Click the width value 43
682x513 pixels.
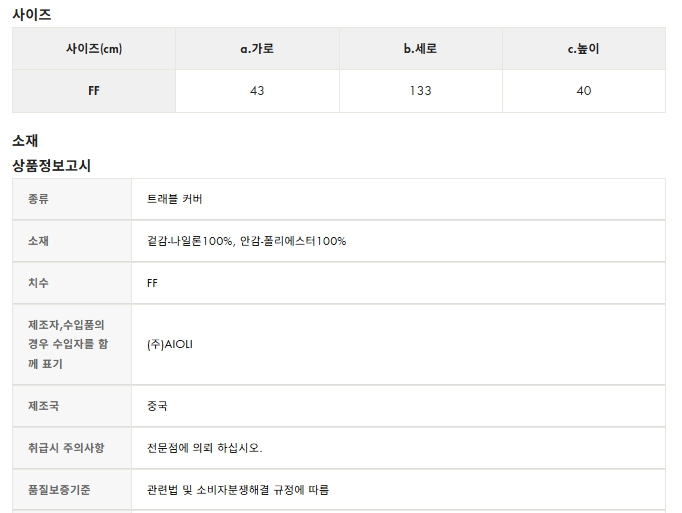[257, 91]
